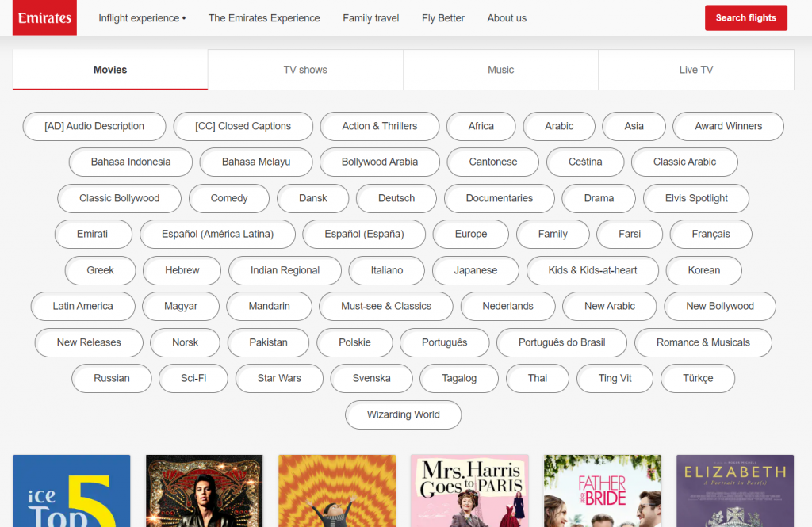Select Kids & Kids-at-heart category
Image resolution: width=812 pixels, height=527 pixels.
click(592, 270)
